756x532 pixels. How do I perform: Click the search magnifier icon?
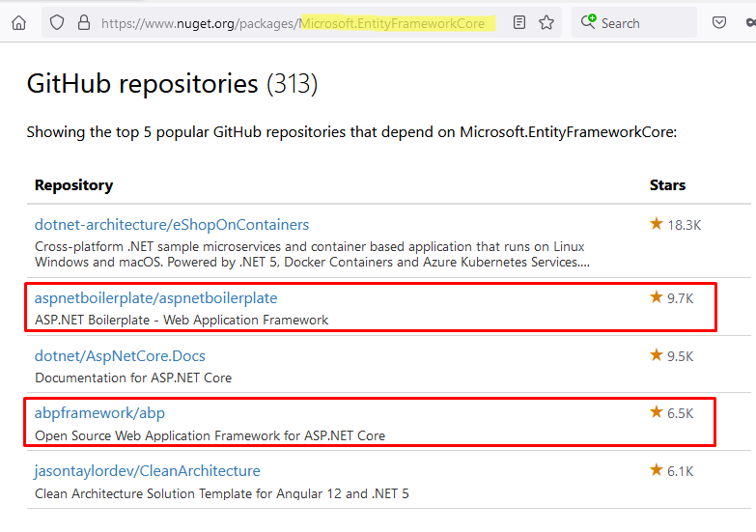coord(588,21)
